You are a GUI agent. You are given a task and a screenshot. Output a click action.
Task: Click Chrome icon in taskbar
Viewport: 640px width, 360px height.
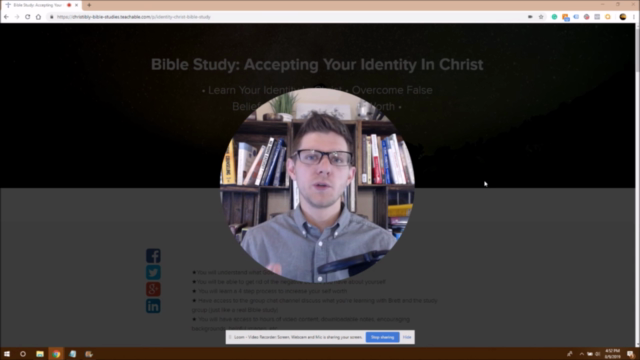(x=56, y=354)
